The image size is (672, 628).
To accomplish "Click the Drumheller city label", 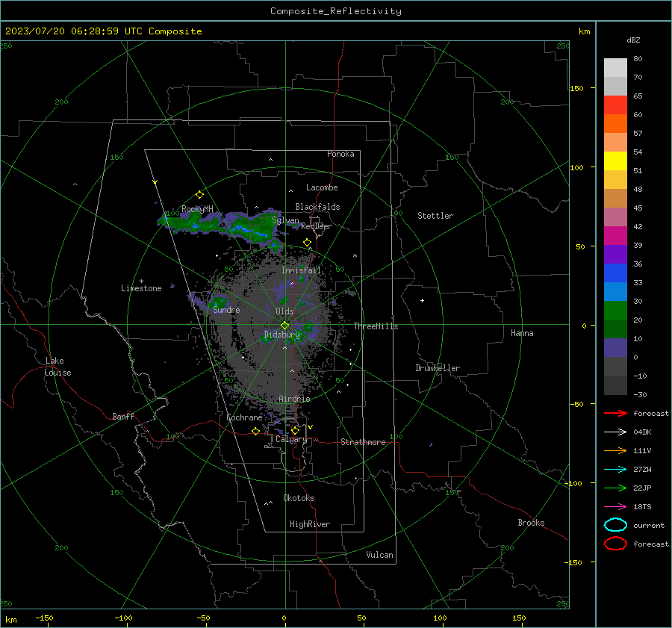I will [x=438, y=368].
